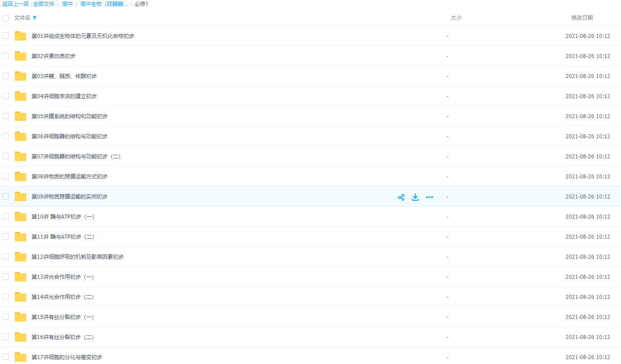Viewport: 621px width, 364px height.
Task: Check the box for 第02讲蛋白质初步
Action: click(6, 56)
